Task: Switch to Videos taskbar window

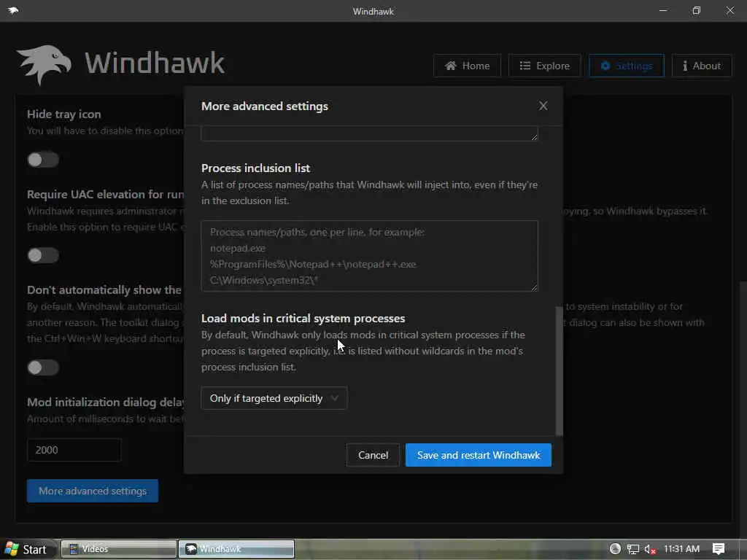Action: 119,549
